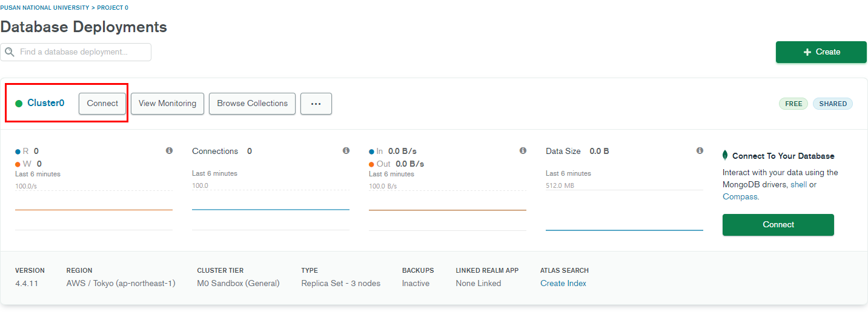Open the three-dots cluster options menu
The height and width of the screenshot is (317, 868).
(316, 104)
